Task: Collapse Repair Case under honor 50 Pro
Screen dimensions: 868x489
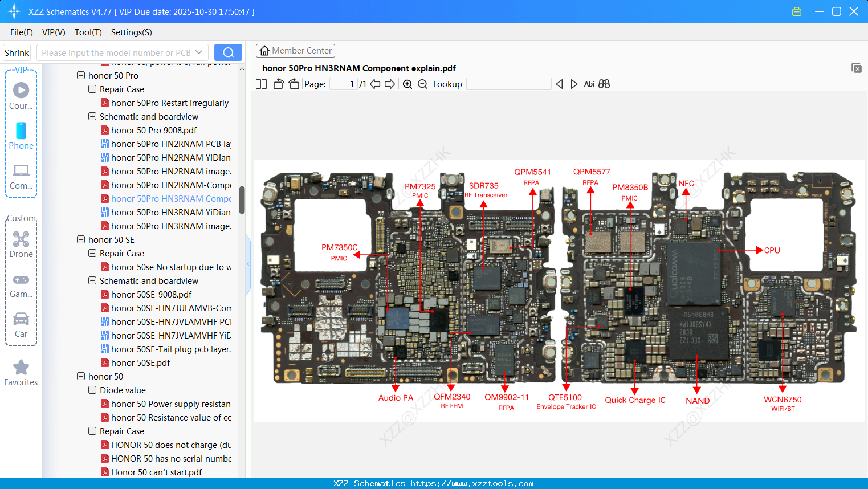Action: point(92,89)
